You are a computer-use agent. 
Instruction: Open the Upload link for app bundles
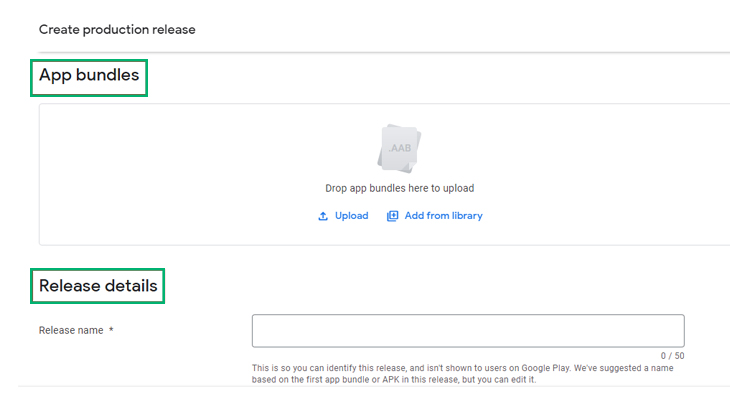click(x=351, y=216)
